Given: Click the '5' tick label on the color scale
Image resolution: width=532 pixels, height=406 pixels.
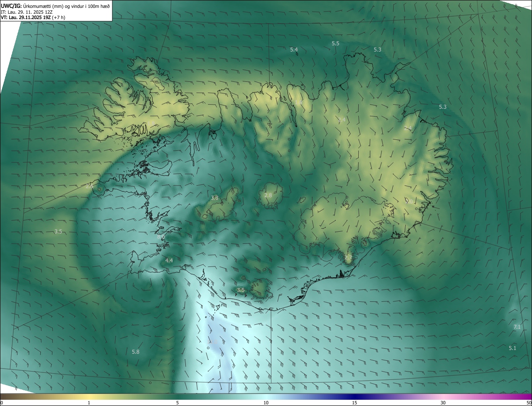Looking at the screenshot, I should [177, 403].
